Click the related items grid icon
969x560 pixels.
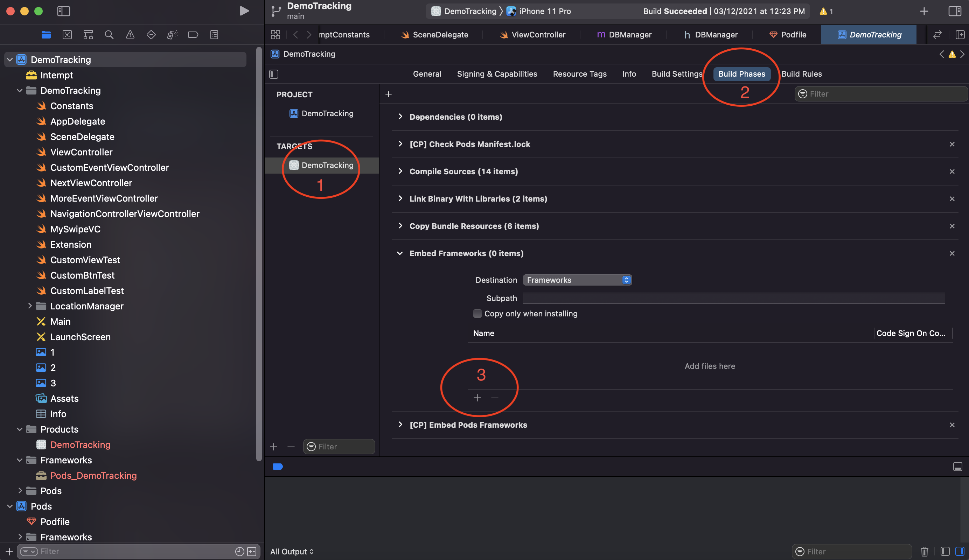point(275,35)
